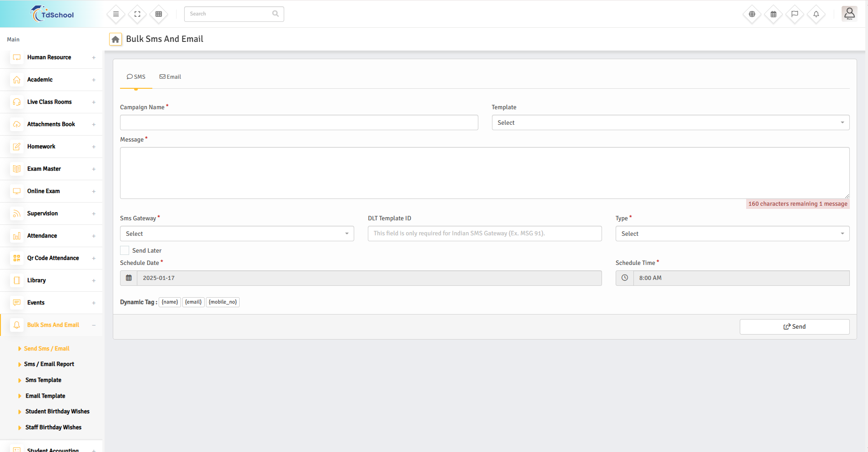Click the hamburger menu toggle icon
Screen dimensions: 868x452
116,14
